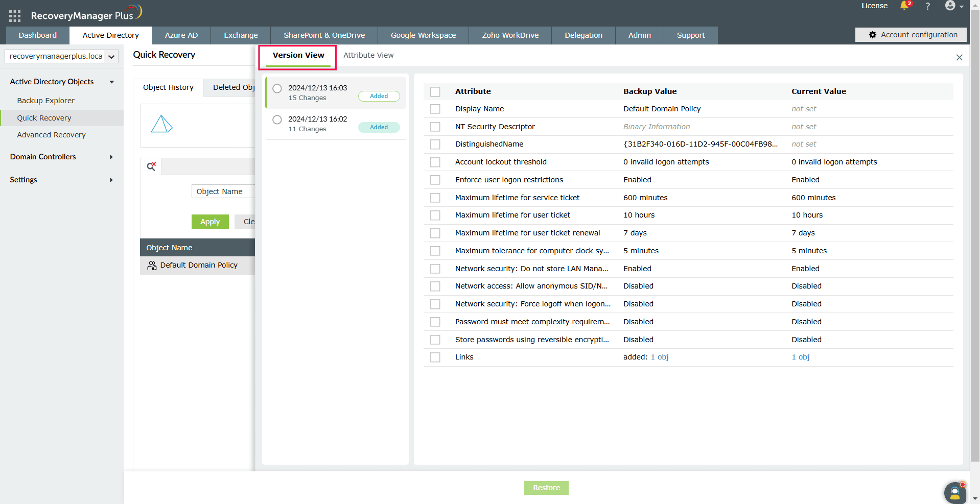Select the 2024/12/13 16:02 version radio
980x504 pixels.
(277, 119)
